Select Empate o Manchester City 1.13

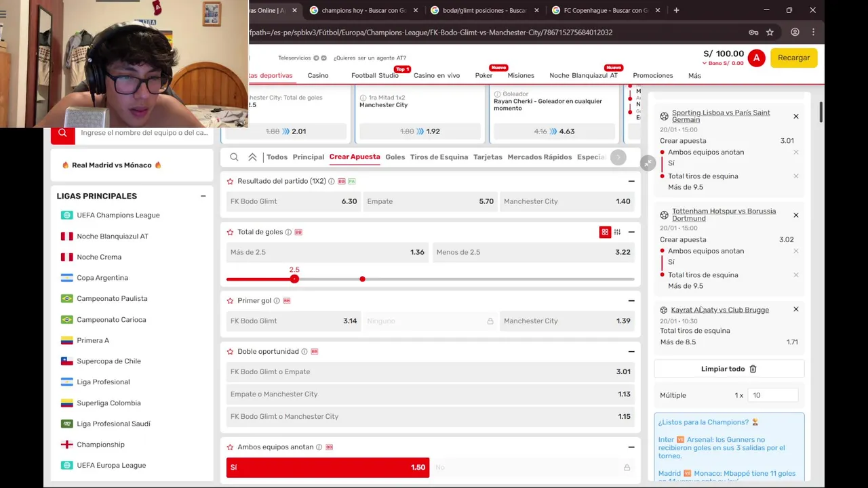pos(430,394)
